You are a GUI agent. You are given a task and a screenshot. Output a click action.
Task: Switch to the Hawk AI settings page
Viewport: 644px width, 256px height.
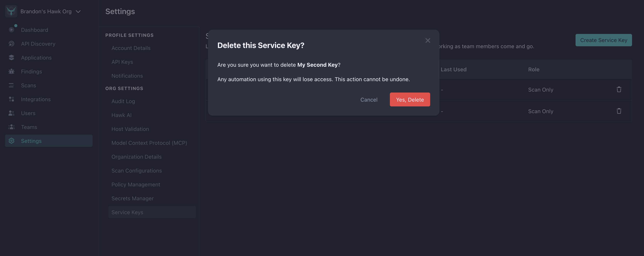[x=121, y=115]
